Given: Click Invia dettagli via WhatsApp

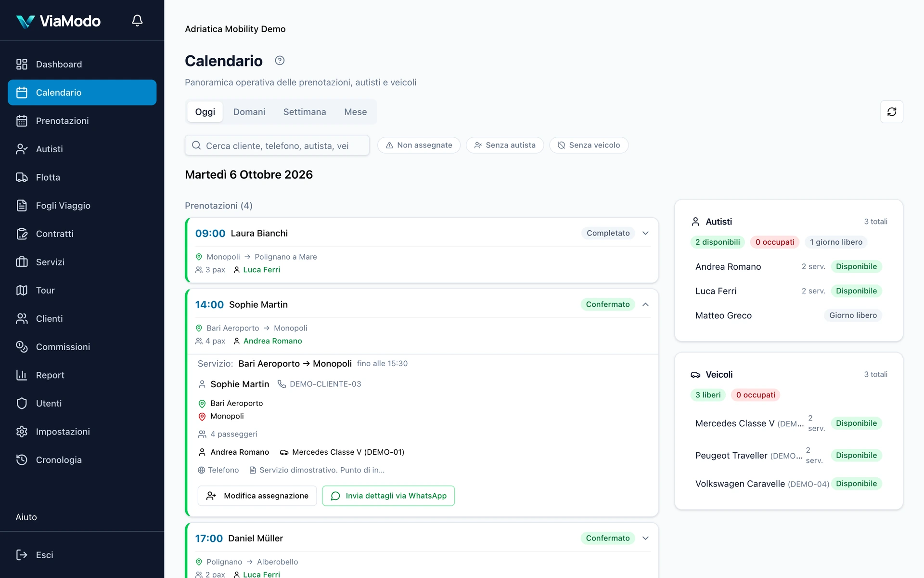Looking at the screenshot, I should pos(388,496).
